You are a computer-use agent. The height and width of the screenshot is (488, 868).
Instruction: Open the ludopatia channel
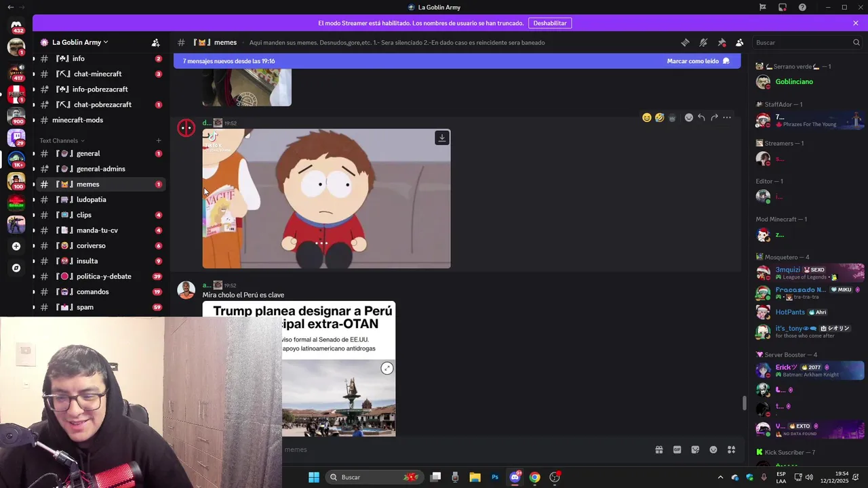(100, 200)
